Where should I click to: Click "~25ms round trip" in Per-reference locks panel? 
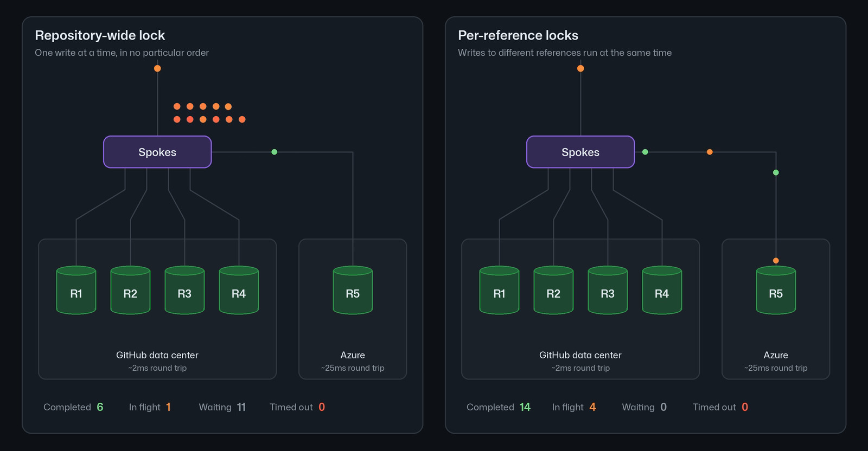coord(776,368)
